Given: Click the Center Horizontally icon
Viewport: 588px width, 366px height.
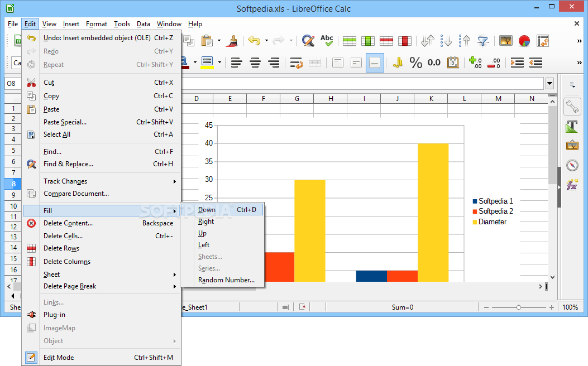Looking at the screenshot, I should tap(255, 62).
